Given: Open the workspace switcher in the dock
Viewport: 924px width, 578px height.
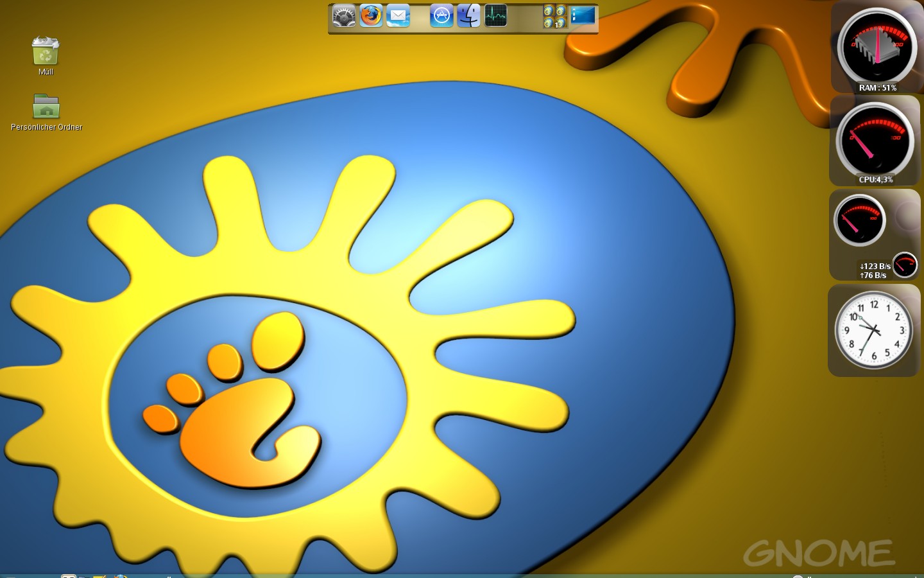Looking at the screenshot, I should (x=555, y=17).
